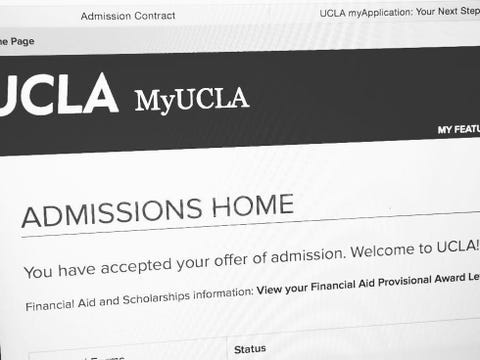
Task: Click the MyUCLA wordmark in header
Action: [192, 99]
